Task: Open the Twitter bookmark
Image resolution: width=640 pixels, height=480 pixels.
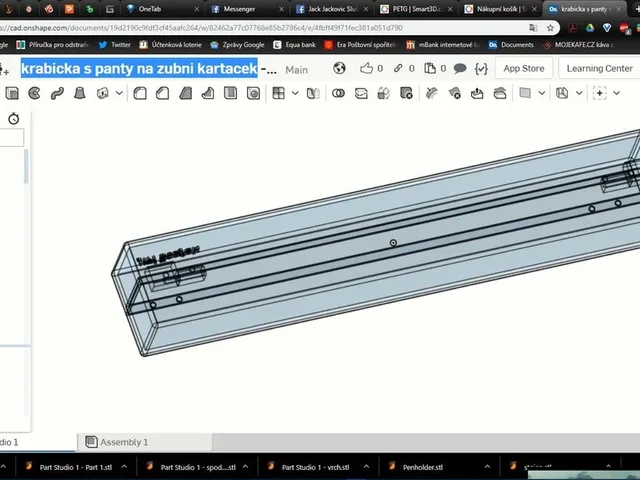Action: point(115,45)
